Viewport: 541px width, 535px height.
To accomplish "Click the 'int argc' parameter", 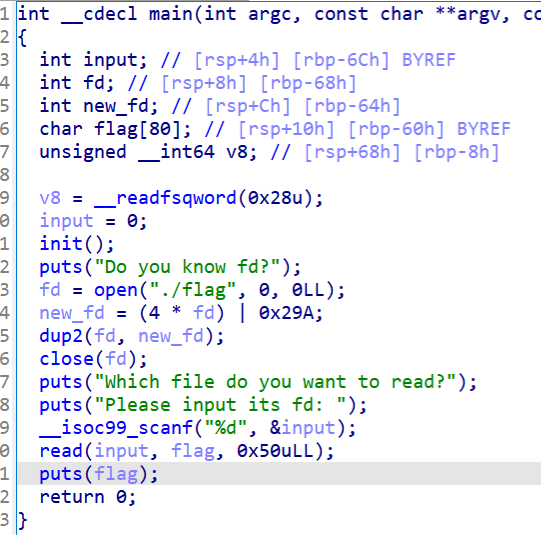I will click(247, 15).
